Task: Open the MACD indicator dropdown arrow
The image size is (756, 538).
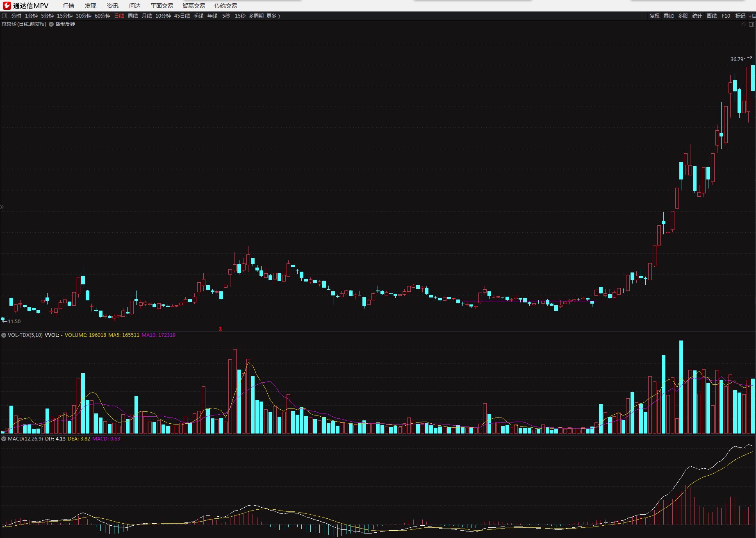Action: pos(4,439)
